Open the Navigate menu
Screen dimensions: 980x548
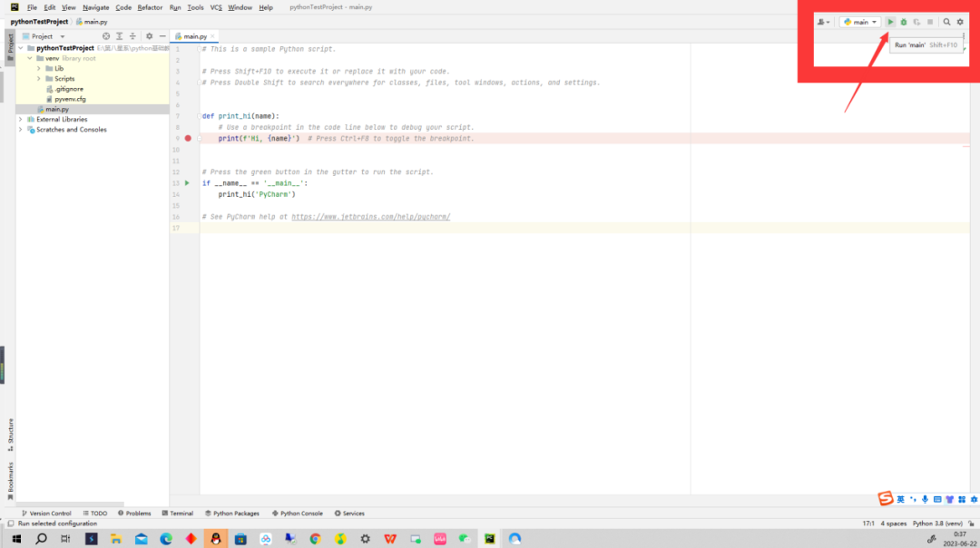point(95,7)
